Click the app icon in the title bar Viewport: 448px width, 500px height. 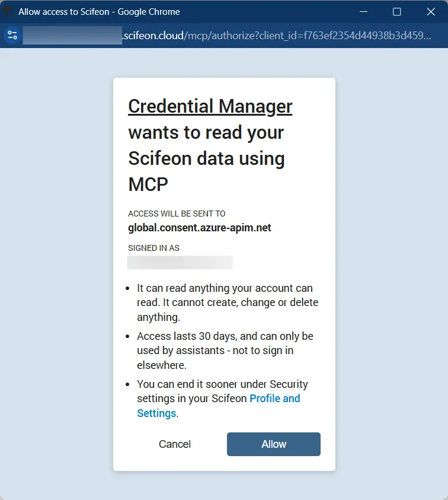pos(8,11)
